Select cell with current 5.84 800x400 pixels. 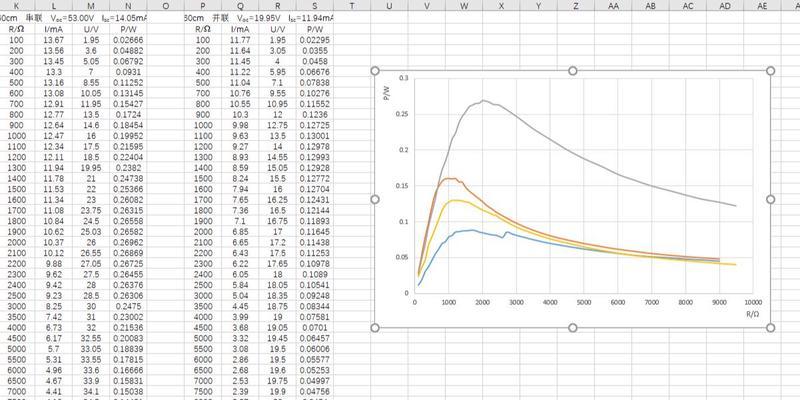[x=240, y=285]
